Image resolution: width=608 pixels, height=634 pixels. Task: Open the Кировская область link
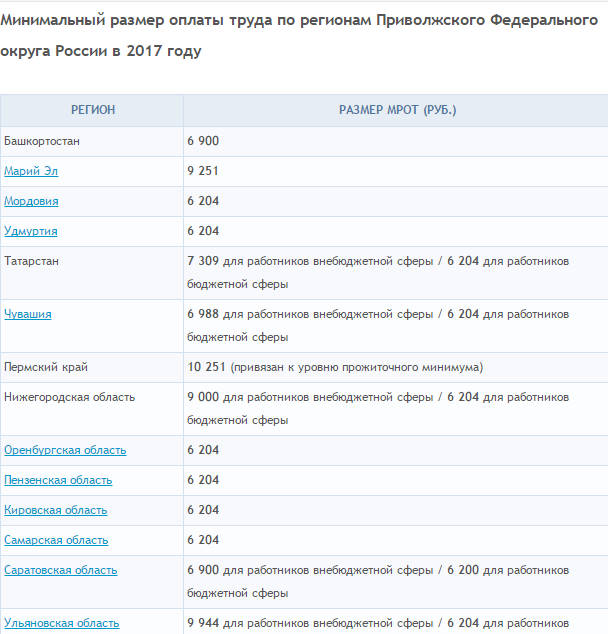click(56, 510)
